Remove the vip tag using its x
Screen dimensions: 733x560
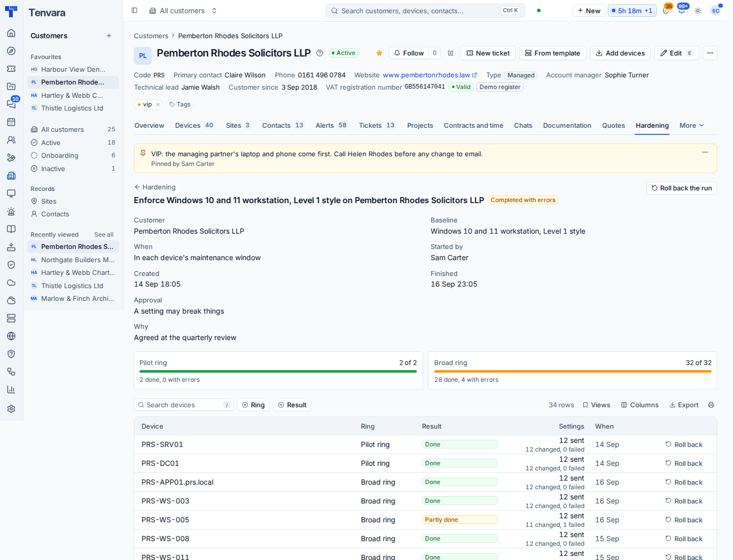click(158, 104)
